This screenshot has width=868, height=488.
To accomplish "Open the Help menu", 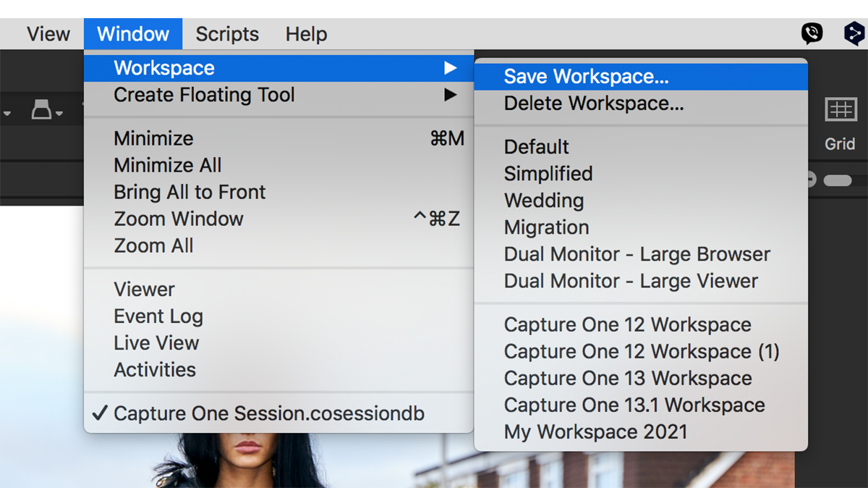I will coord(306,34).
